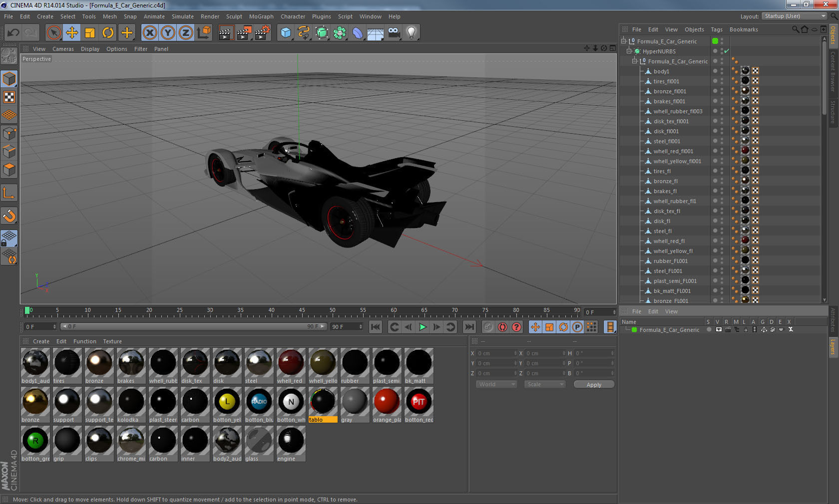Enable the Snap magnet icon
This screenshot has width=839, height=504.
coord(9,216)
